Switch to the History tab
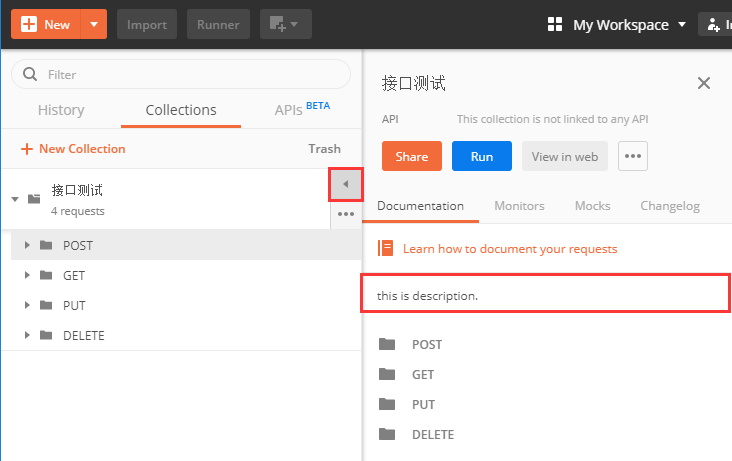This screenshot has width=732, height=461. pos(61,110)
